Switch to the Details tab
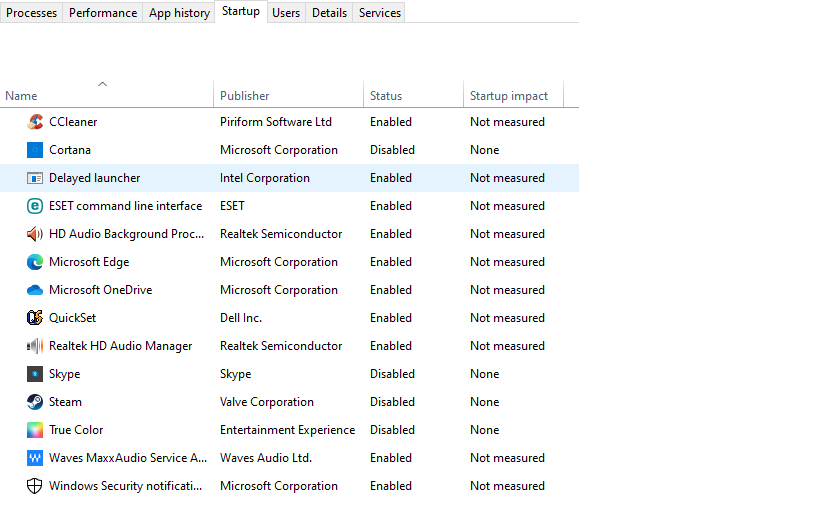This screenshot has width=819, height=514. [330, 13]
